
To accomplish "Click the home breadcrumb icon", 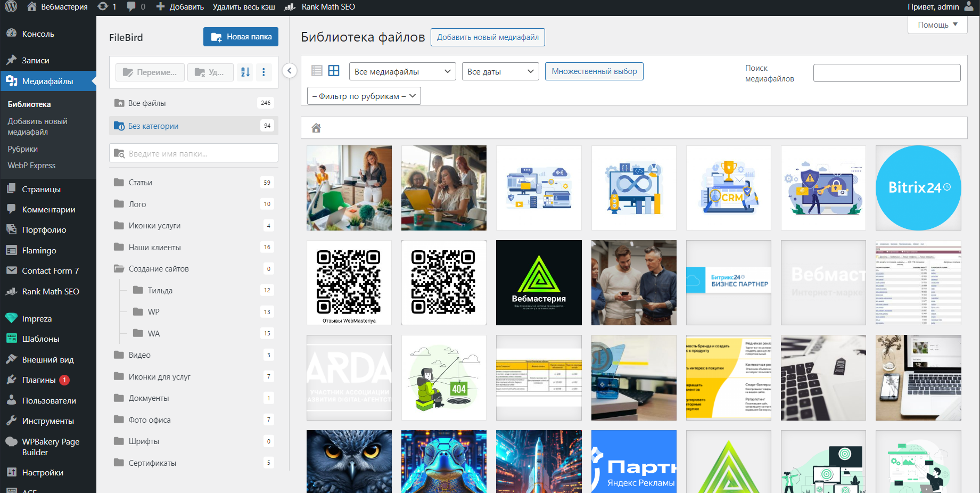I will [x=316, y=128].
